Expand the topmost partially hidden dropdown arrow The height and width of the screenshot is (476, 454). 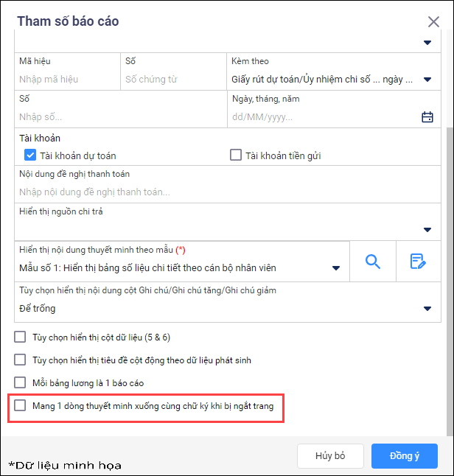click(427, 43)
